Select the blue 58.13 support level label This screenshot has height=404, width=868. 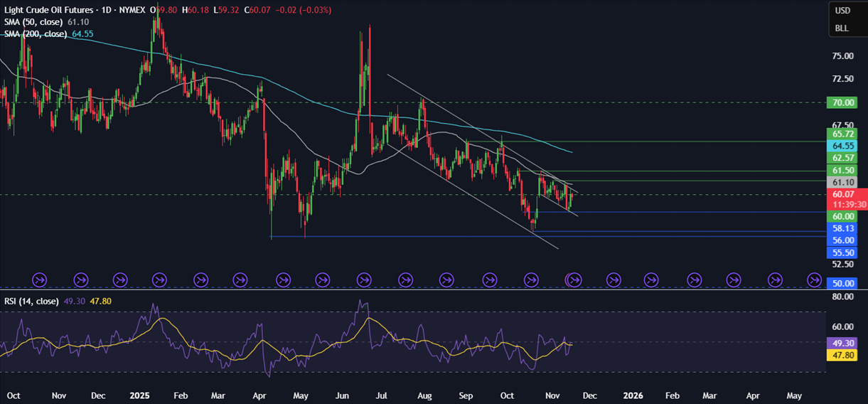pos(843,228)
